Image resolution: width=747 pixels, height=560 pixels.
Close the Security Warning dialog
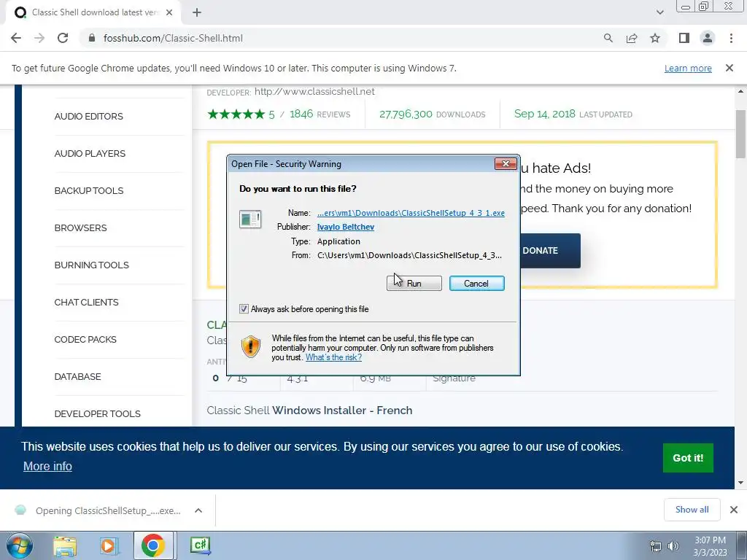tap(506, 164)
